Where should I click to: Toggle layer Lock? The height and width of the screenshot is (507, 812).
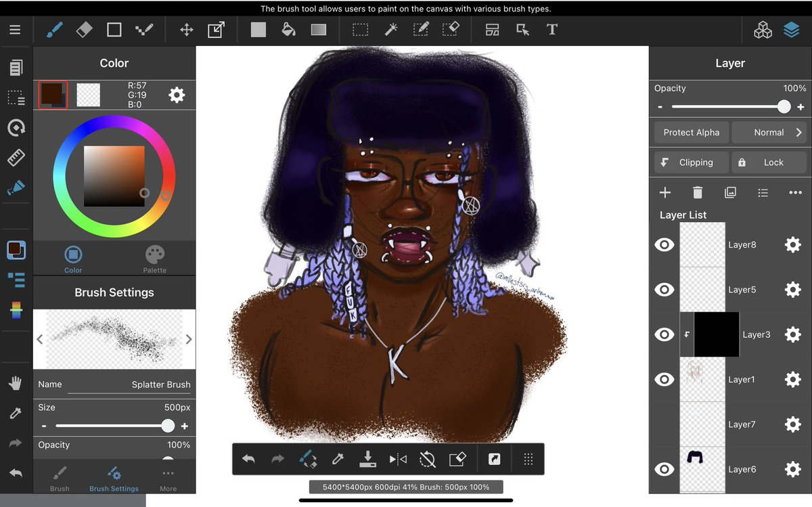769,162
